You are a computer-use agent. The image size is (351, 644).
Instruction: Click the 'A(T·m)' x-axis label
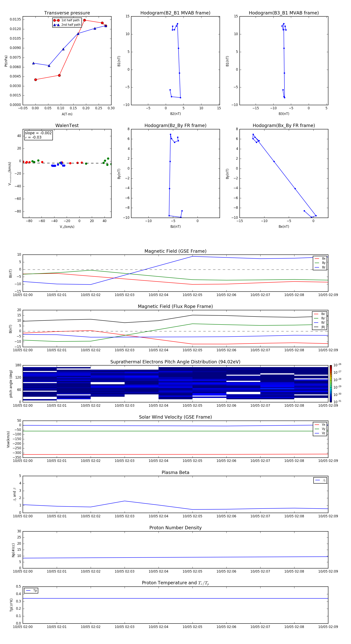tap(67, 114)
